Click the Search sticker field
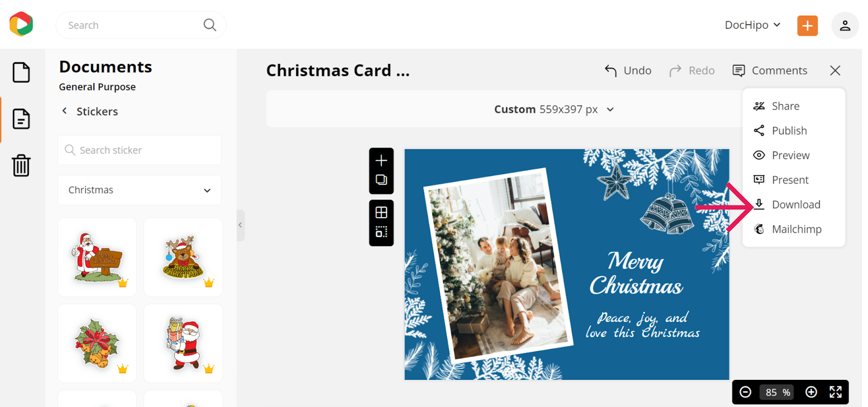 [x=139, y=150]
